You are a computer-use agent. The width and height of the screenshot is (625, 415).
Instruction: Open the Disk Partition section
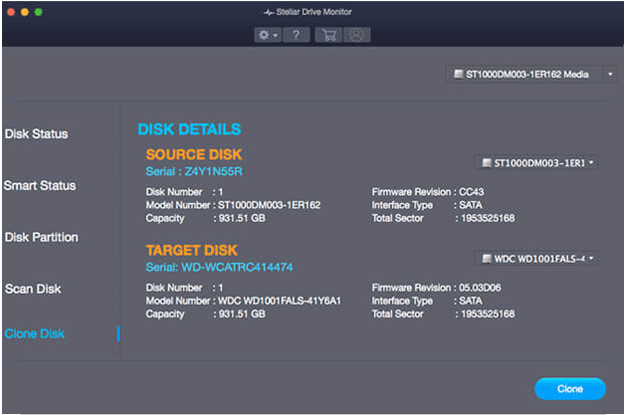point(41,237)
